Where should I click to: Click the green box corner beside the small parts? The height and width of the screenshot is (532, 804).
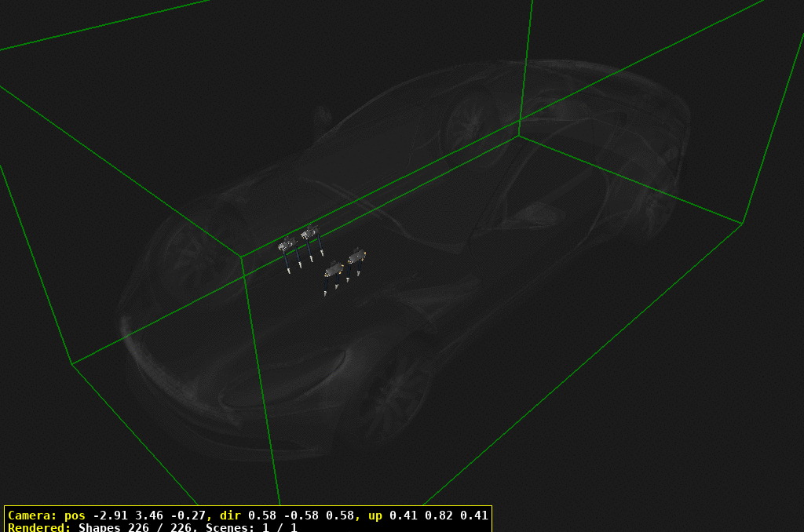coord(241,257)
